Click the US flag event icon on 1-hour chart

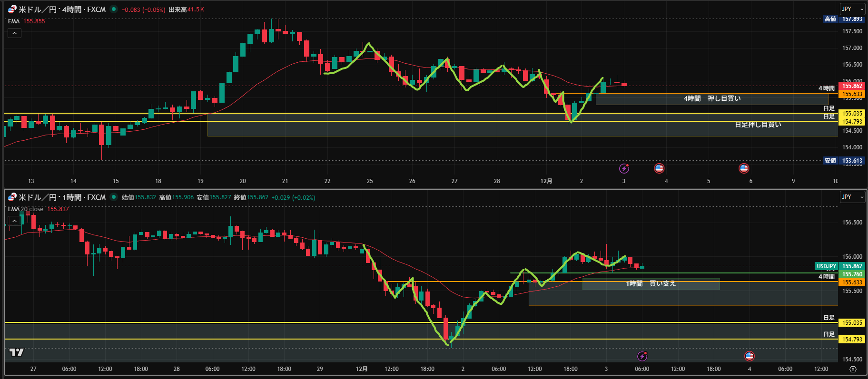tap(750, 356)
